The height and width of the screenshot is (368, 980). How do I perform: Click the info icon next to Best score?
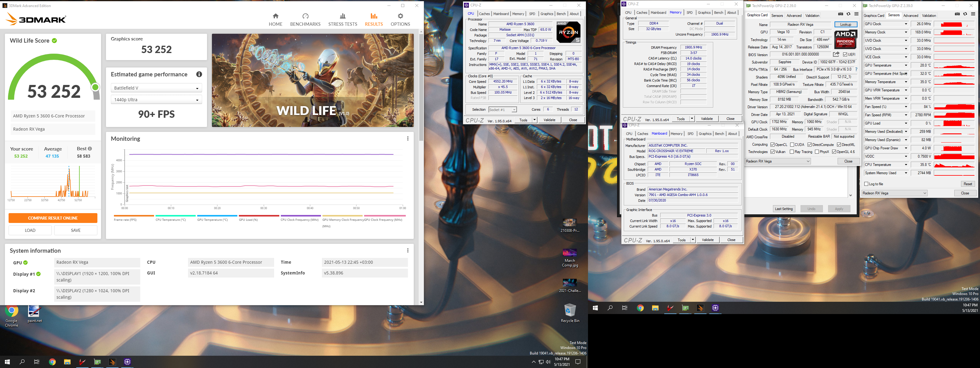click(x=90, y=148)
